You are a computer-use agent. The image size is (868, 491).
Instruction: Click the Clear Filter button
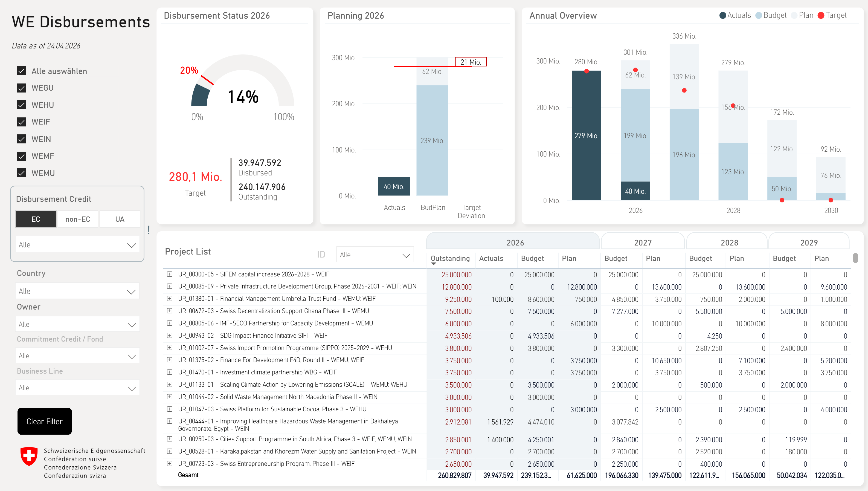pos(45,421)
